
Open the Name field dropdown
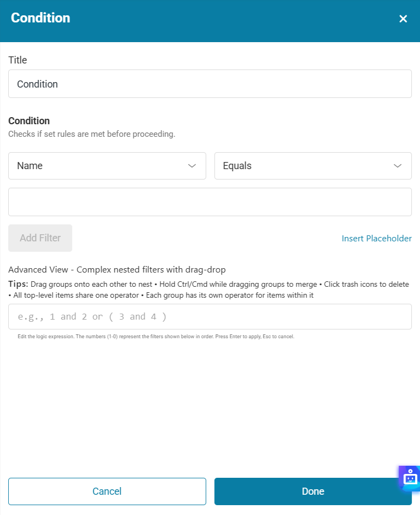pyautogui.click(x=98, y=166)
